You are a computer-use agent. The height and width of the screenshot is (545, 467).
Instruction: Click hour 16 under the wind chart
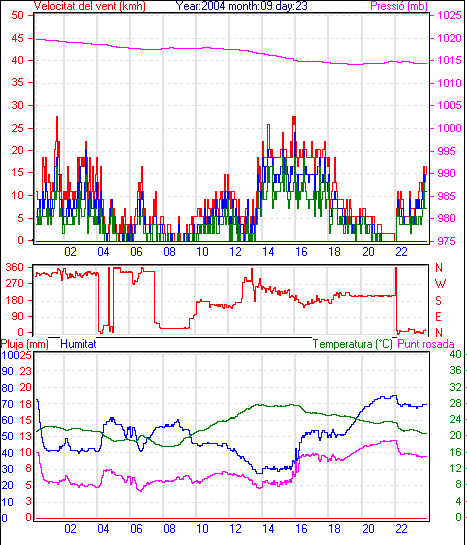tap(302, 252)
